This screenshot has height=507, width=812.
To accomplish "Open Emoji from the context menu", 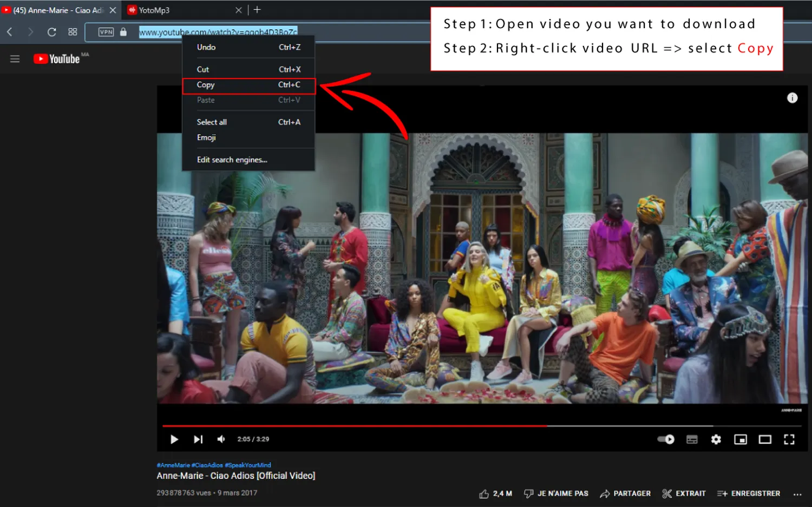I will (x=248, y=137).
